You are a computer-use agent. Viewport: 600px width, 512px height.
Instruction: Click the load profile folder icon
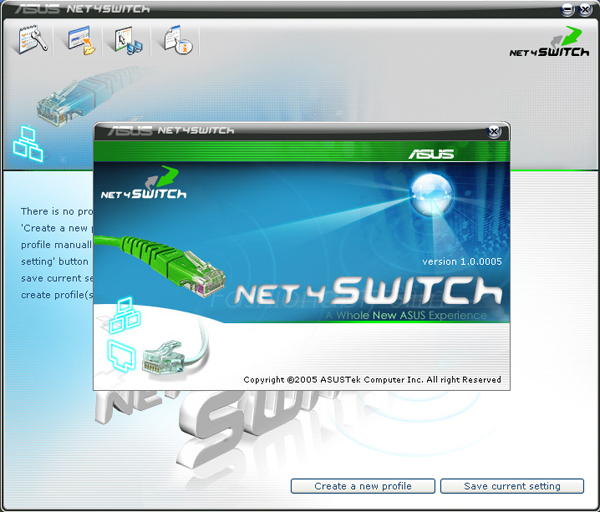coord(81,40)
